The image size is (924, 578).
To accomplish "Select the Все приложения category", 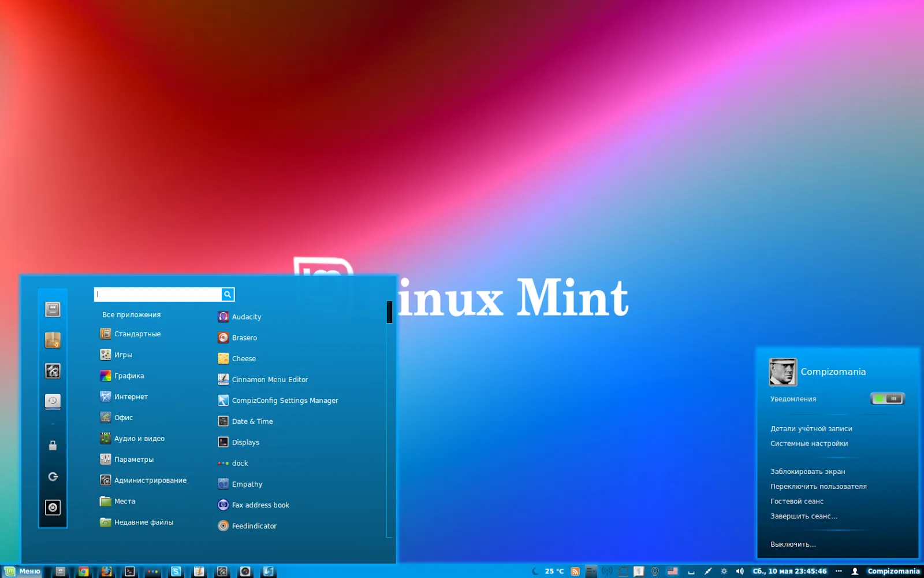I will 131,314.
